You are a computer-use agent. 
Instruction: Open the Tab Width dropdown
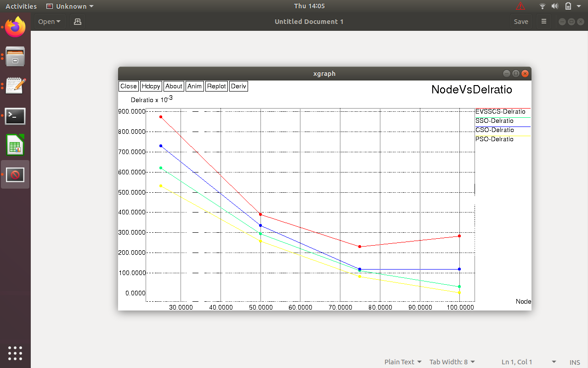point(452,362)
